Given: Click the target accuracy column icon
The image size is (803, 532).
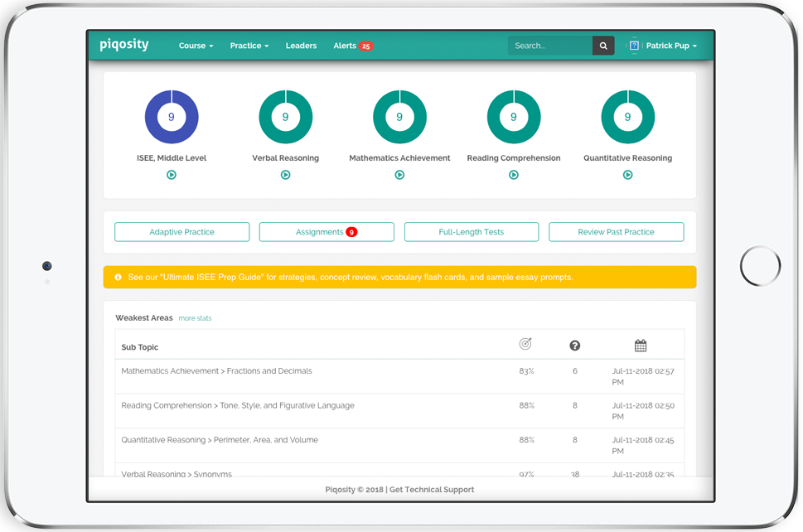Looking at the screenshot, I should (x=525, y=345).
